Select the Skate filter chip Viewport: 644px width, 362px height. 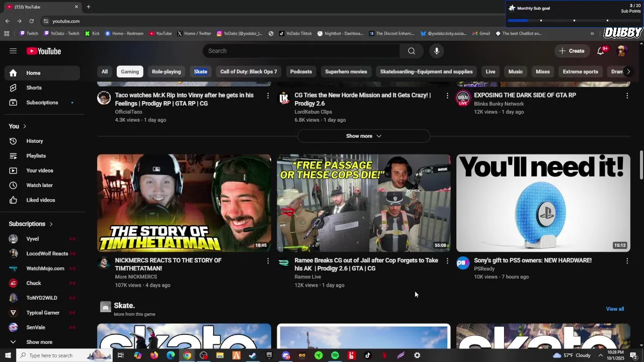pos(201,71)
